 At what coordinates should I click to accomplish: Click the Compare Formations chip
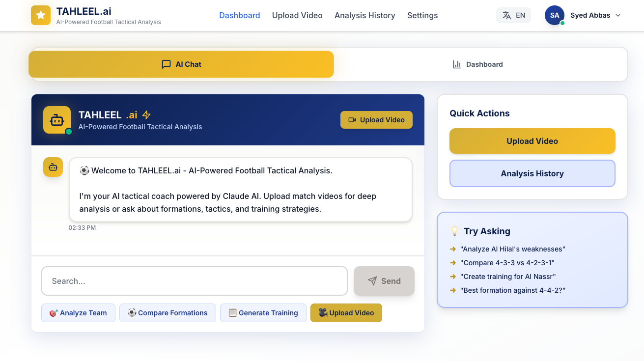pos(168,313)
